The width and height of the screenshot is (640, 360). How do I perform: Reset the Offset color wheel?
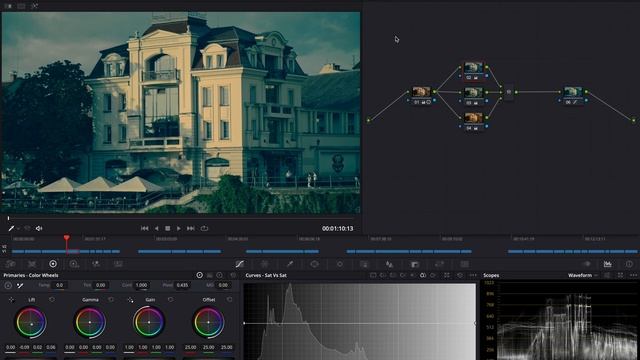click(229, 300)
